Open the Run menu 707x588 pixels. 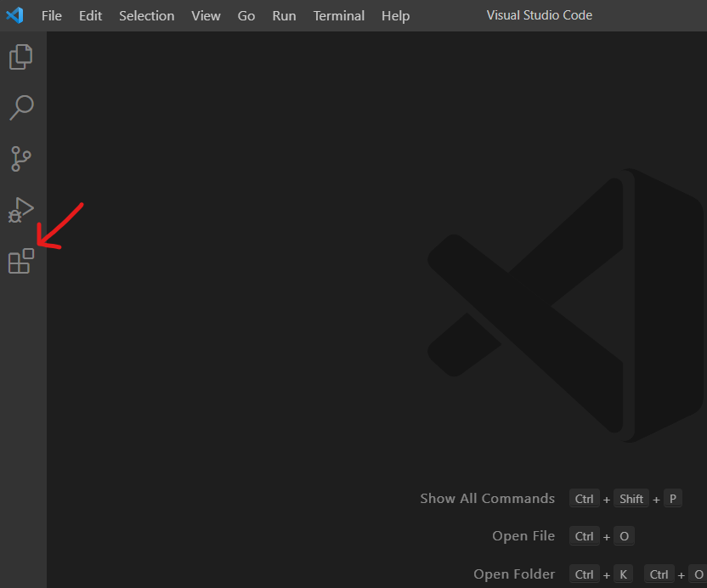pos(284,15)
